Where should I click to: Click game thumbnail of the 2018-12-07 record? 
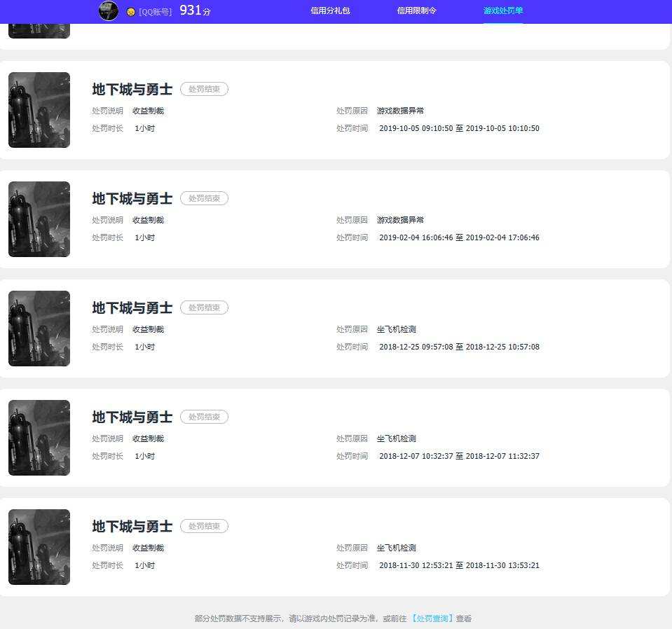(x=39, y=438)
